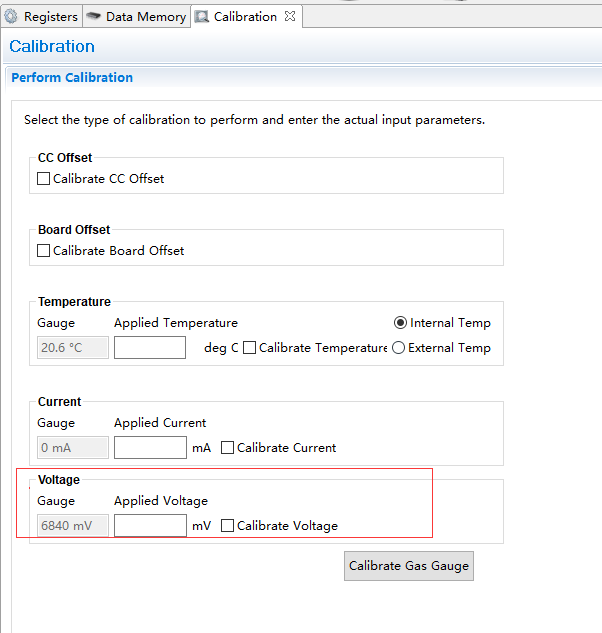Click the gear icon on Registers tab

11,17
